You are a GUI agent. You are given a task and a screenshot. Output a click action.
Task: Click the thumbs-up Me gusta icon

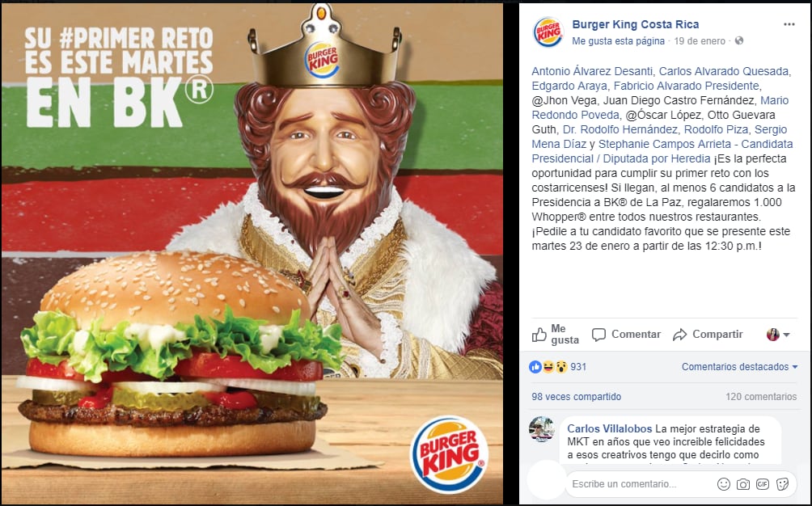pyautogui.click(x=539, y=335)
